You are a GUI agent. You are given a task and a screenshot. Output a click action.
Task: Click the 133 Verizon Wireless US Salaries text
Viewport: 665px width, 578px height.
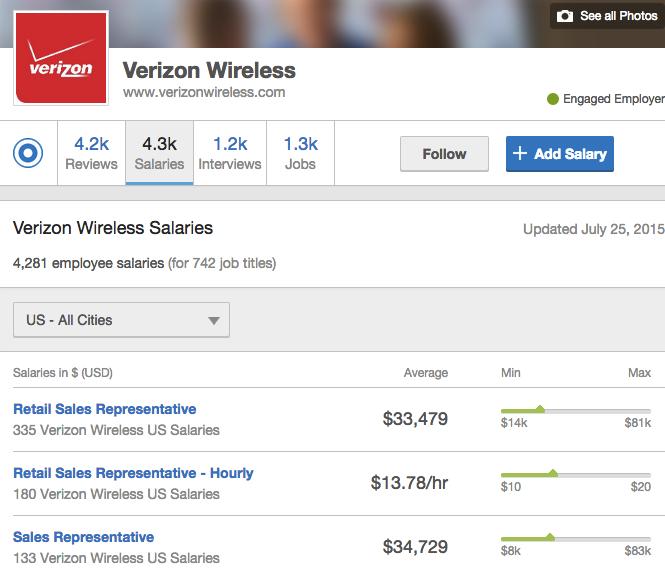point(116,558)
